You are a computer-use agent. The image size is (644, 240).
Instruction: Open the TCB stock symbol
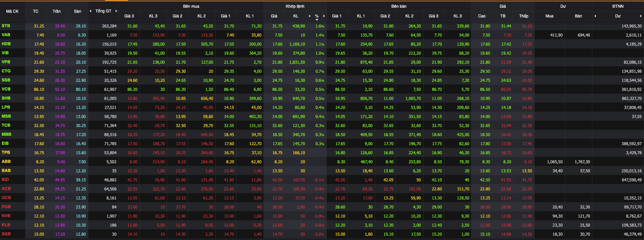coord(6,125)
